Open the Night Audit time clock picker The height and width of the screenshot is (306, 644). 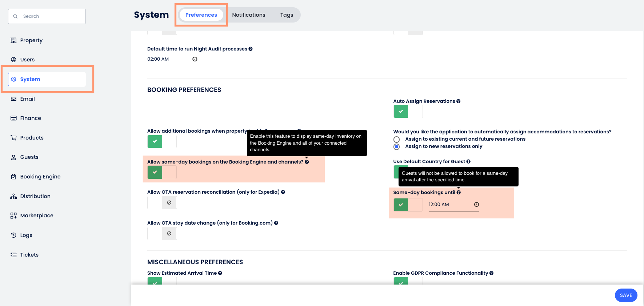[x=195, y=59]
